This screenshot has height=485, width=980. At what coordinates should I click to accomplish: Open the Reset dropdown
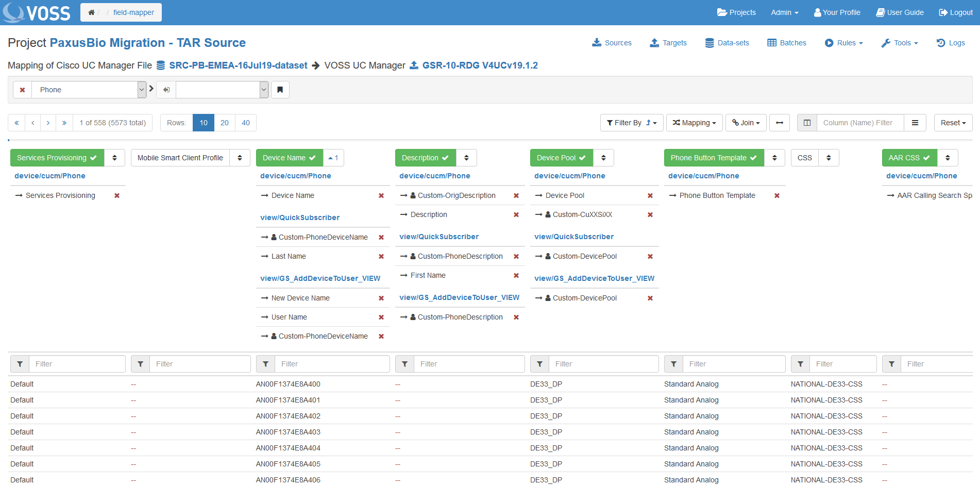pos(953,123)
